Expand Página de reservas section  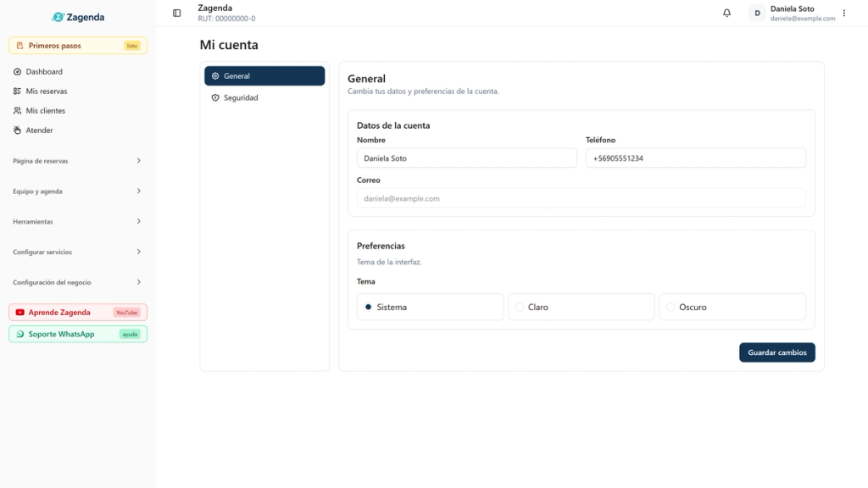(x=77, y=161)
